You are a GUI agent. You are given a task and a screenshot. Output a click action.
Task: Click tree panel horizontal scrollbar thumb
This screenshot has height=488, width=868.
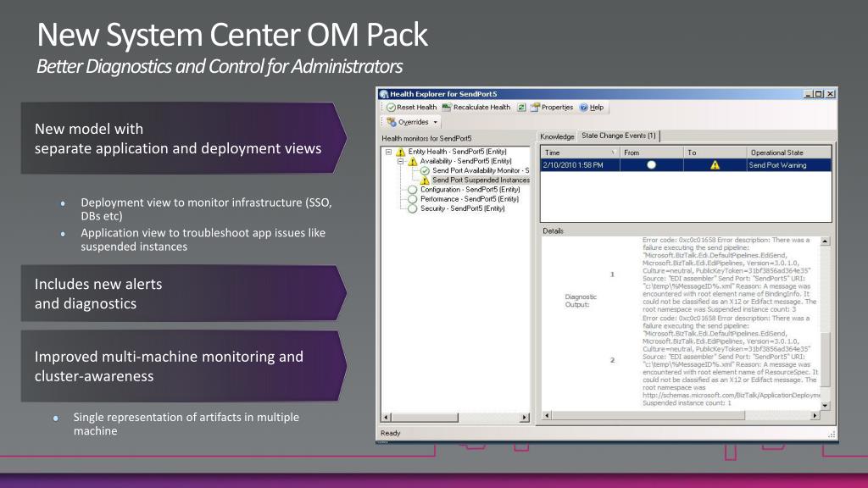425,417
